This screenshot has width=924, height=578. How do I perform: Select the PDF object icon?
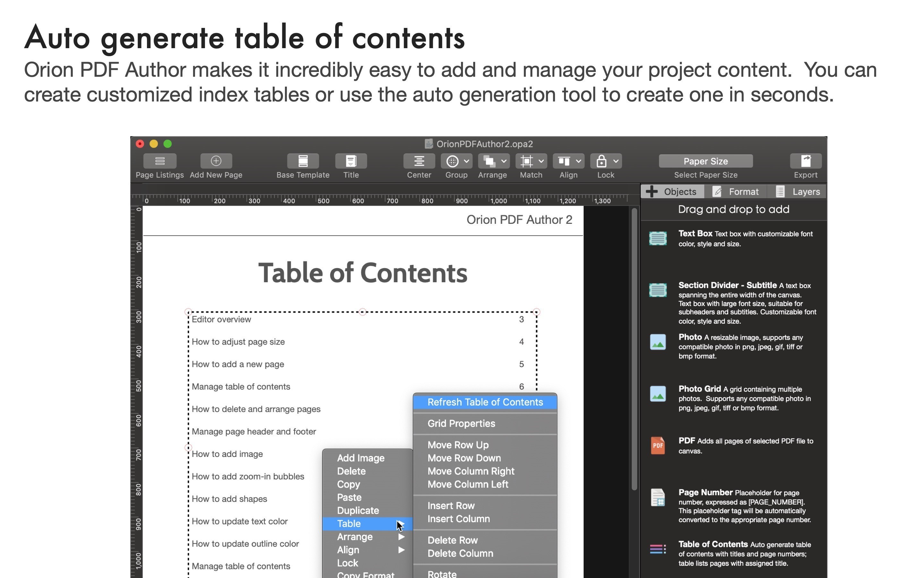coord(657,445)
